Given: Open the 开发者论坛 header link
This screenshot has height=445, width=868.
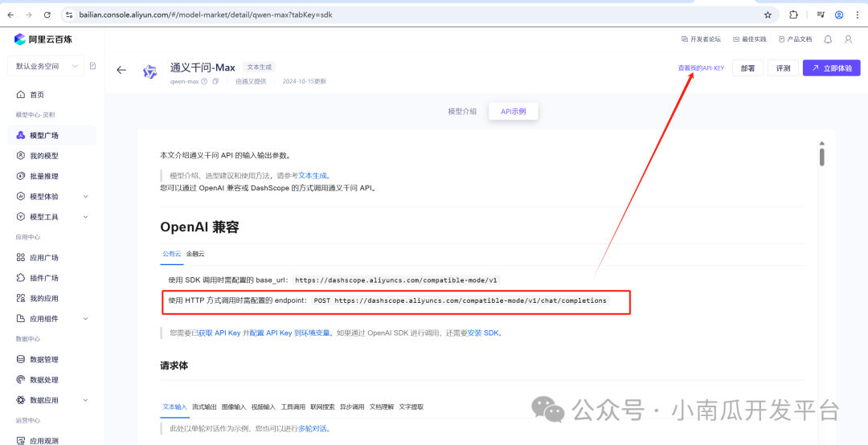Looking at the screenshot, I should 701,39.
